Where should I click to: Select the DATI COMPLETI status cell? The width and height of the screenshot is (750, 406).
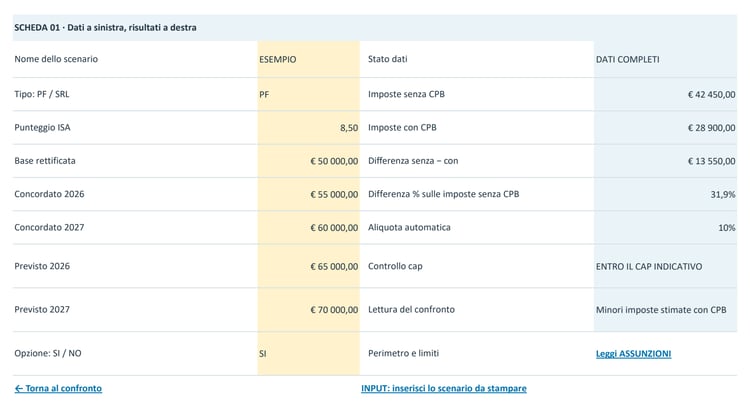click(665, 59)
